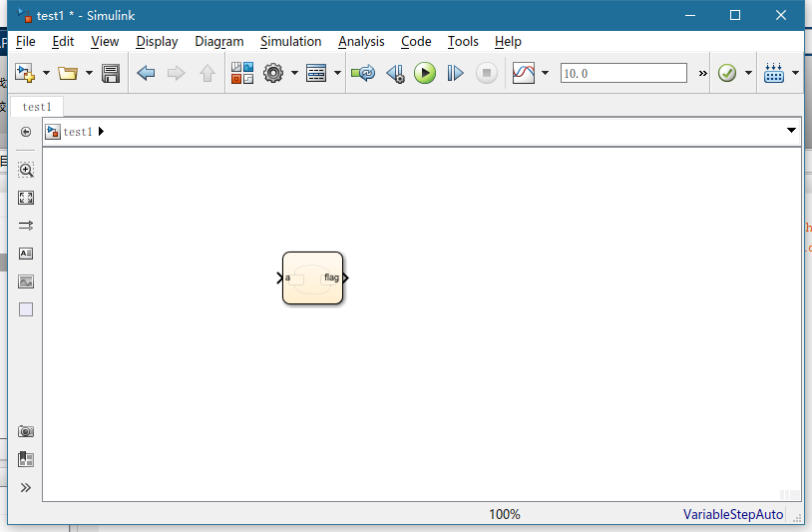The width and height of the screenshot is (812, 532).
Task: Open the New Model dropdown arrow
Action: 46,73
